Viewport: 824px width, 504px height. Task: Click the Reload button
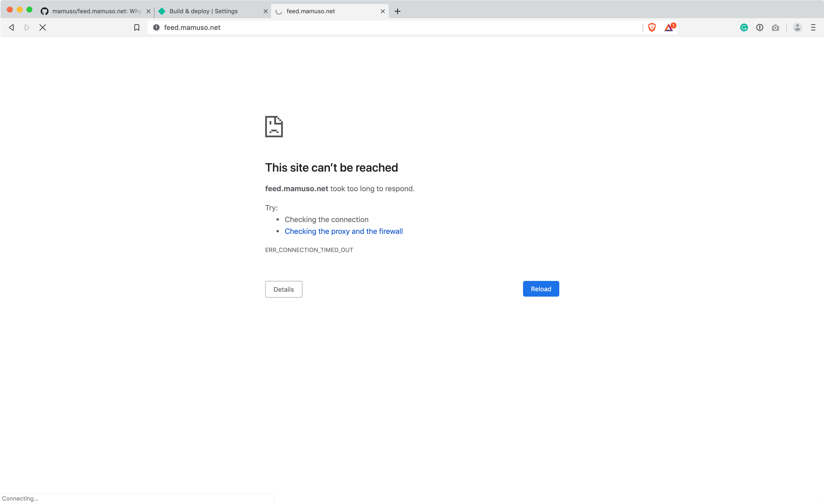pyautogui.click(x=541, y=289)
